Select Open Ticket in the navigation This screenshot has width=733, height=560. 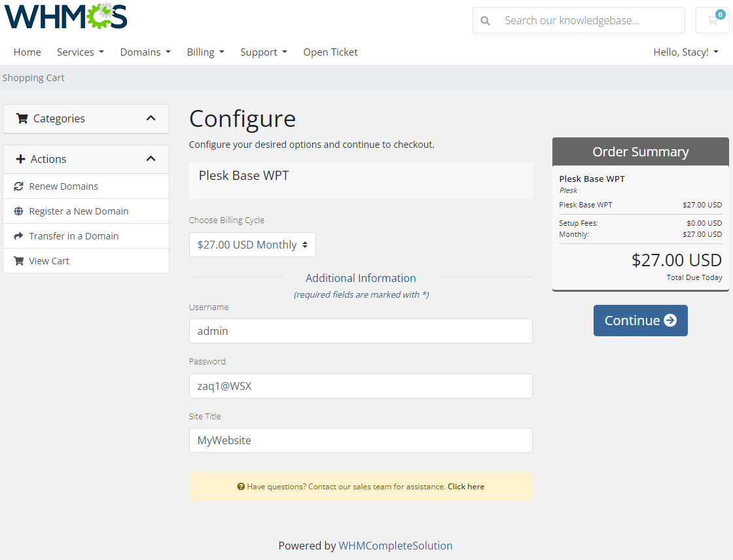tap(330, 52)
